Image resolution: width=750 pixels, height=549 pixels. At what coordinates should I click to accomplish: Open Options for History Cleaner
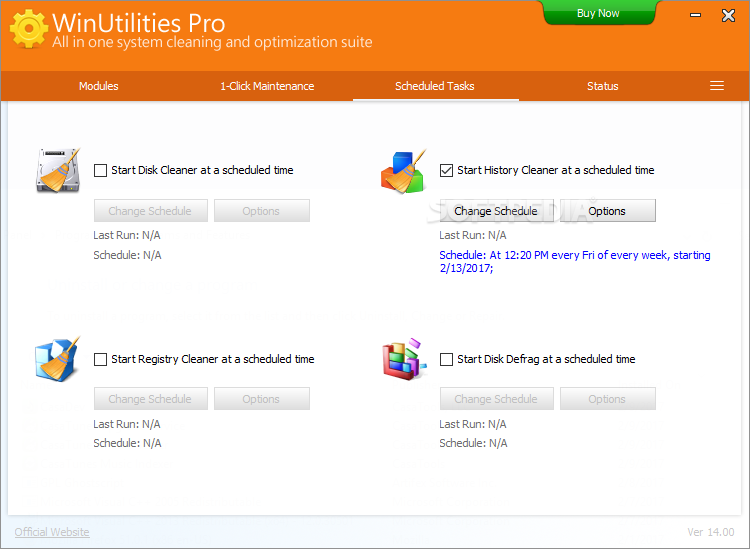point(607,211)
